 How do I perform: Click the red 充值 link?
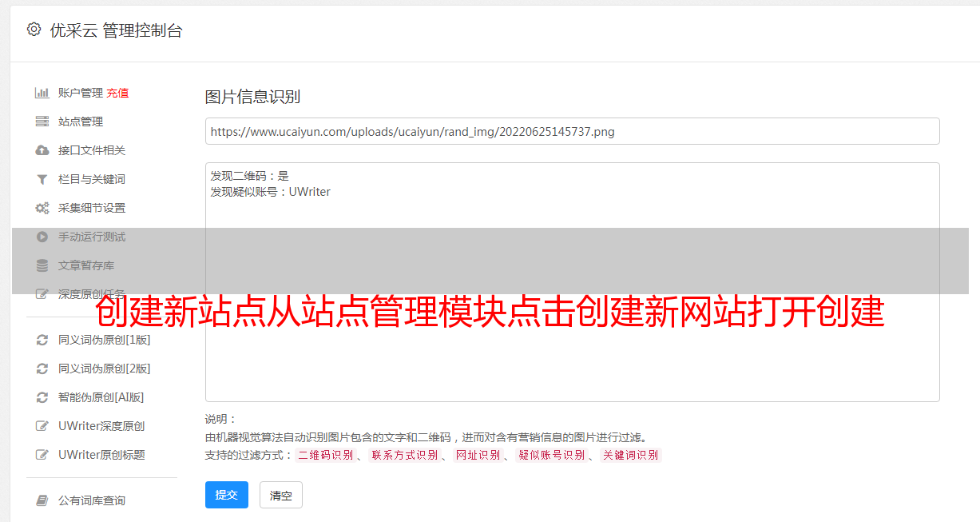pyautogui.click(x=117, y=93)
